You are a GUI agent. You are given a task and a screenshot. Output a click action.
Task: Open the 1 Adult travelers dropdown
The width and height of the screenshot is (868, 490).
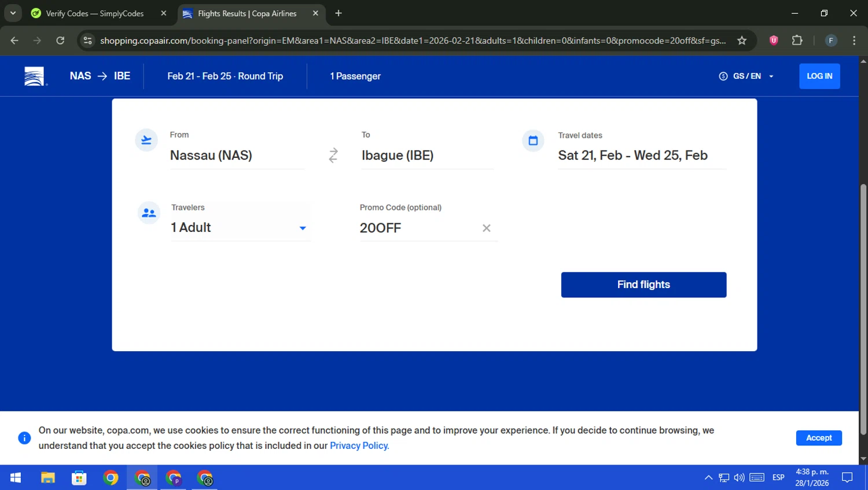click(x=241, y=228)
